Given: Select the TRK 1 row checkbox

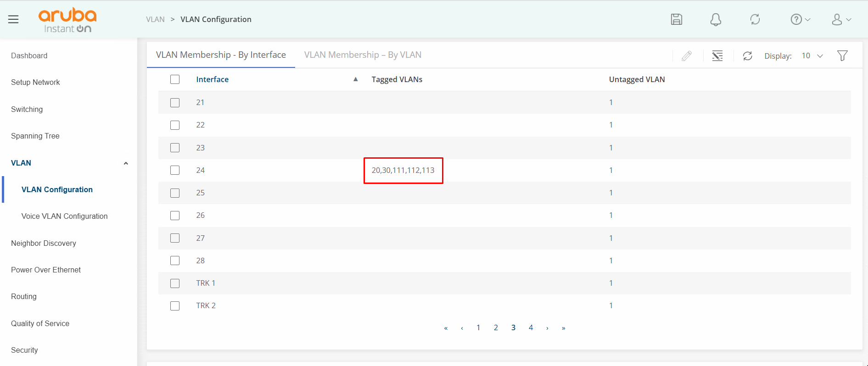Looking at the screenshot, I should click(x=175, y=283).
